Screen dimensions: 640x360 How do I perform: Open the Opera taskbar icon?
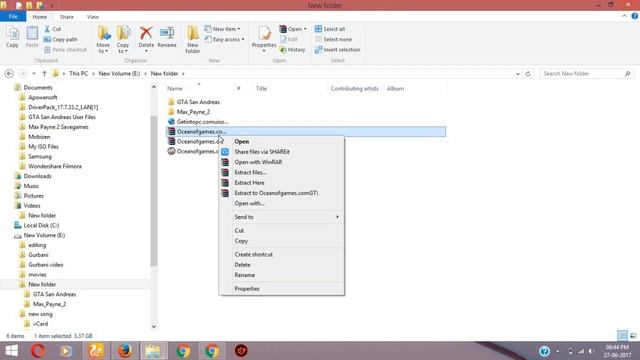pos(38,351)
